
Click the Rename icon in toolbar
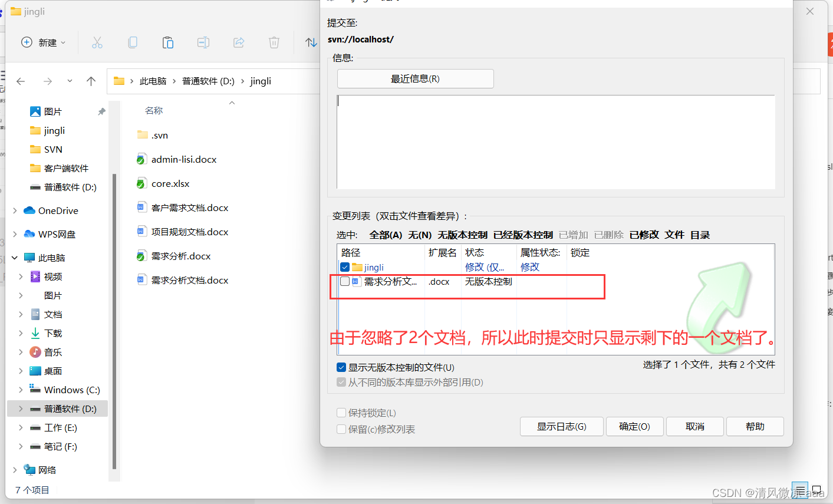click(203, 42)
